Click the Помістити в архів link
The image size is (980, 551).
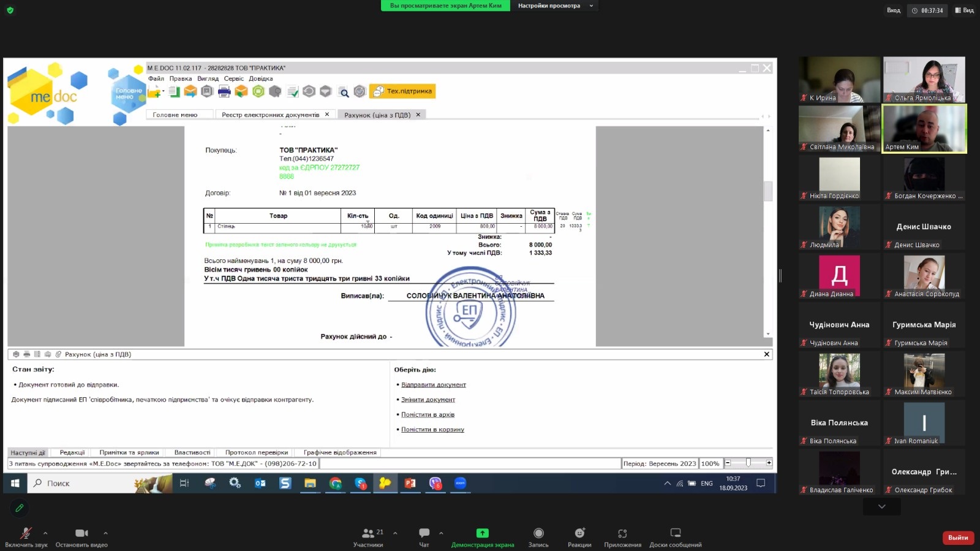[428, 415]
